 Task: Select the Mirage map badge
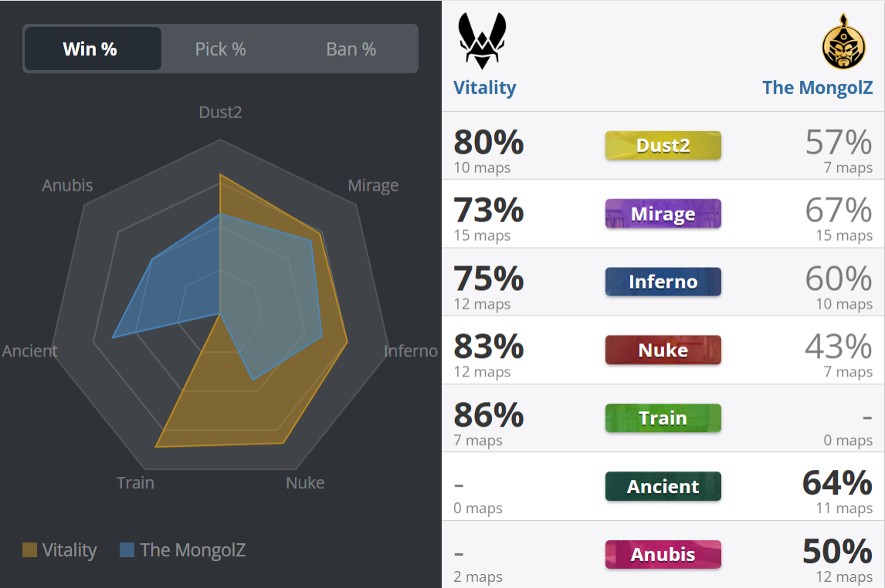tap(663, 214)
